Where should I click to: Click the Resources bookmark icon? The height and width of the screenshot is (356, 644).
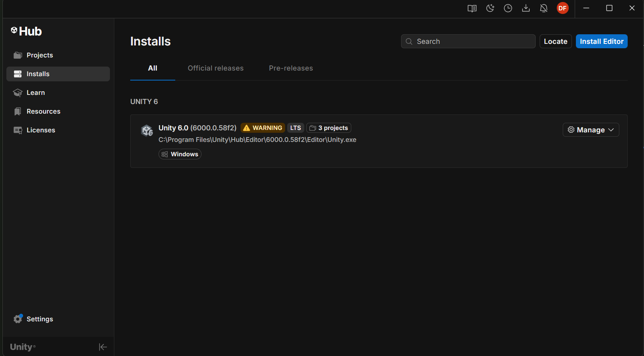[18, 111]
